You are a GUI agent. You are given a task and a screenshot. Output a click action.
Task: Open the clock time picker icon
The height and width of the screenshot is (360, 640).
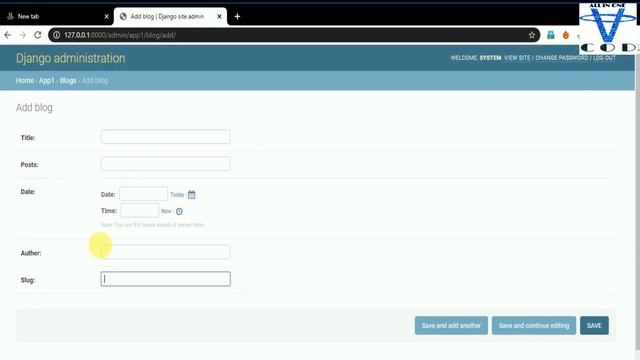point(179,211)
